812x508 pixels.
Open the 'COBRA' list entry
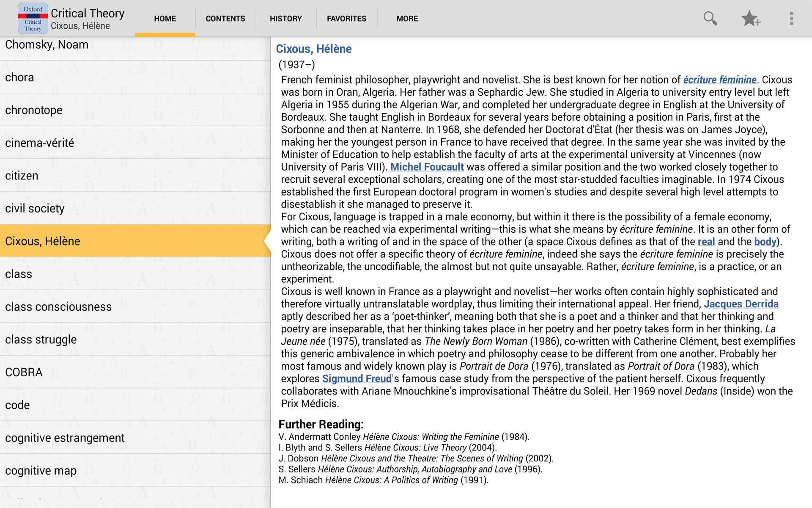tap(24, 373)
